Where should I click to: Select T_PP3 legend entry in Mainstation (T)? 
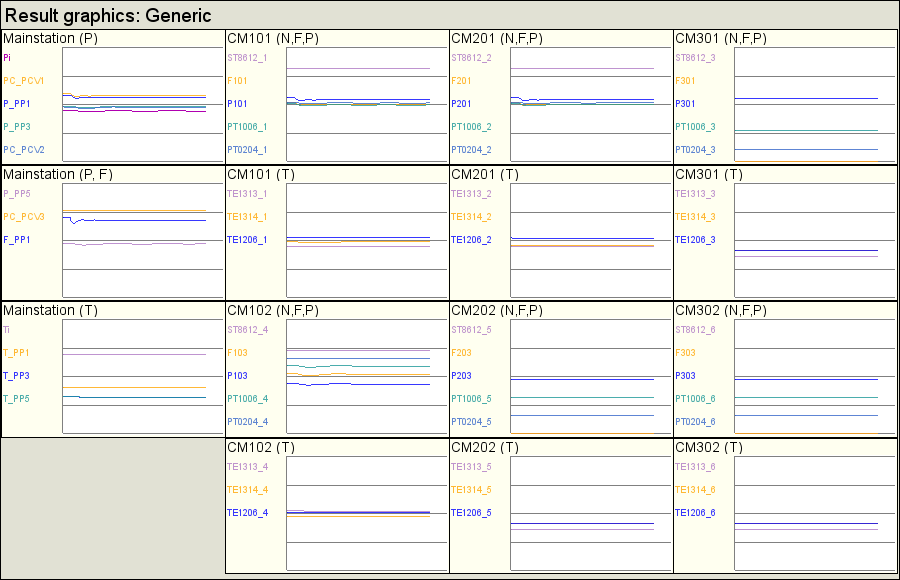click(x=16, y=376)
